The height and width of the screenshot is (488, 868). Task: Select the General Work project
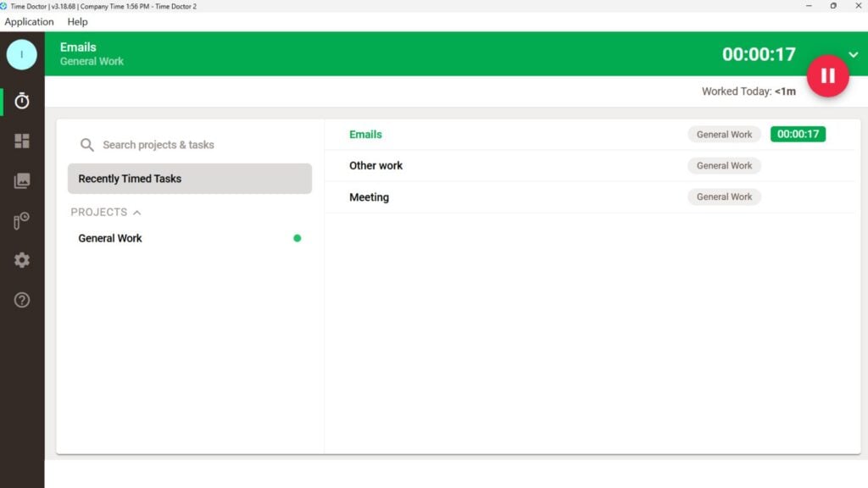[190, 238]
